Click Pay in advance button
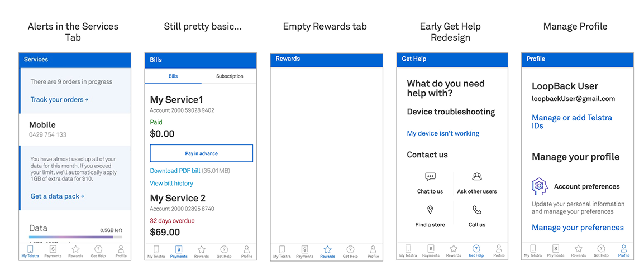 click(201, 153)
